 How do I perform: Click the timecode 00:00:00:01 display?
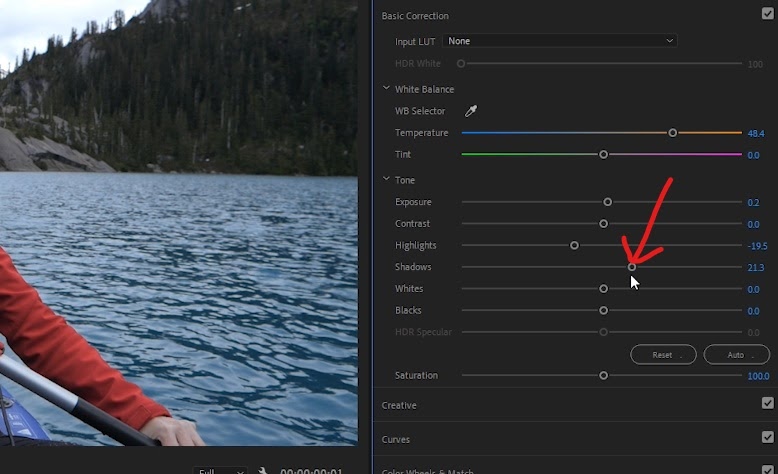tap(311, 471)
